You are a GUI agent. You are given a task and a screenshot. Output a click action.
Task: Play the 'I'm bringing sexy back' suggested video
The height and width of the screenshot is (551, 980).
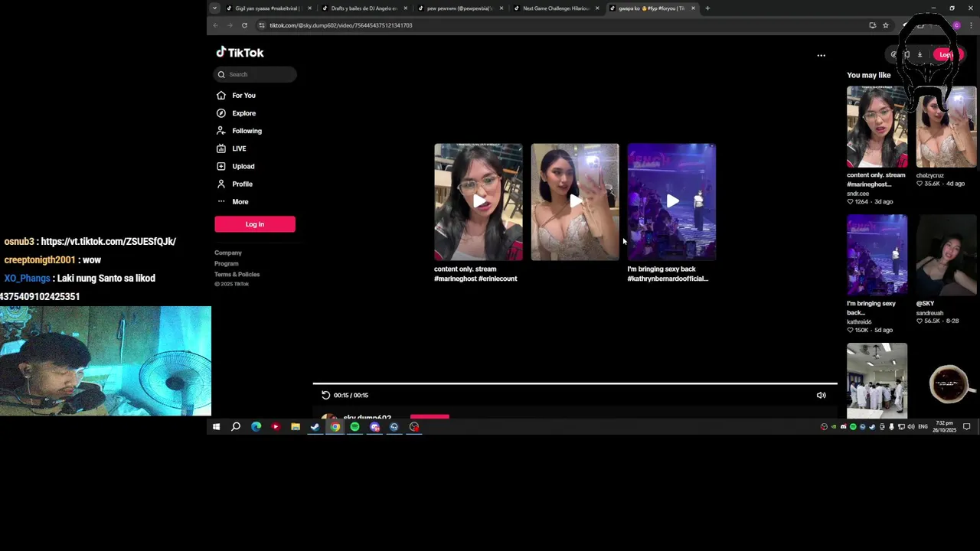671,201
